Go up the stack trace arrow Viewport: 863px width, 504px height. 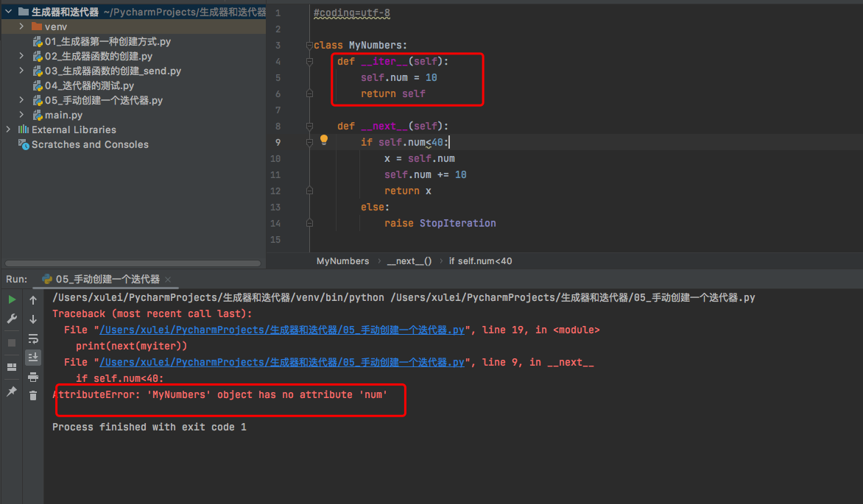[33, 300]
